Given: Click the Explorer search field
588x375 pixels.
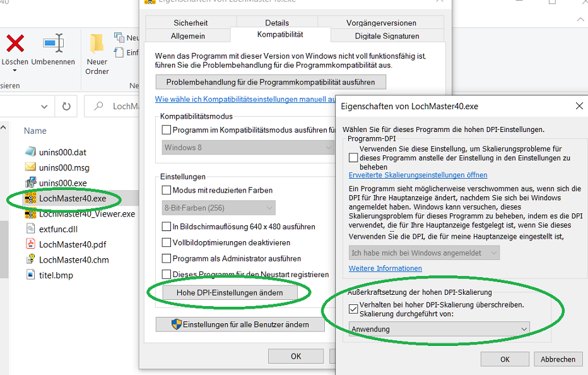Looking at the screenshot, I should tap(112, 107).
